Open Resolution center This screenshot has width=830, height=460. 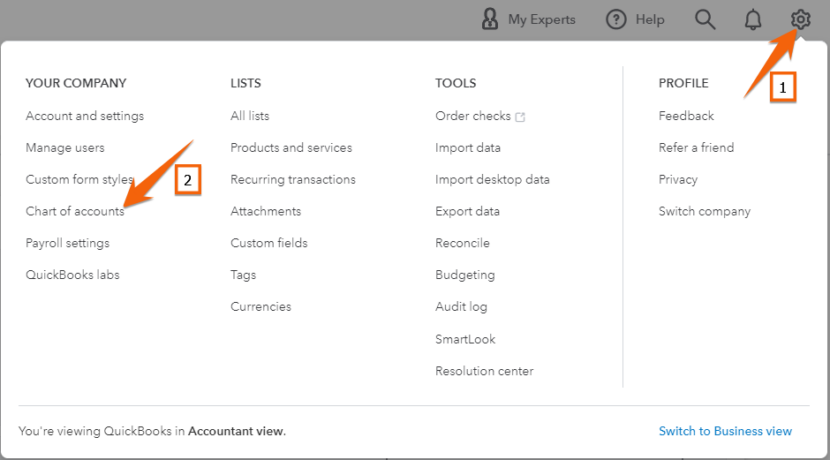(x=484, y=371)
